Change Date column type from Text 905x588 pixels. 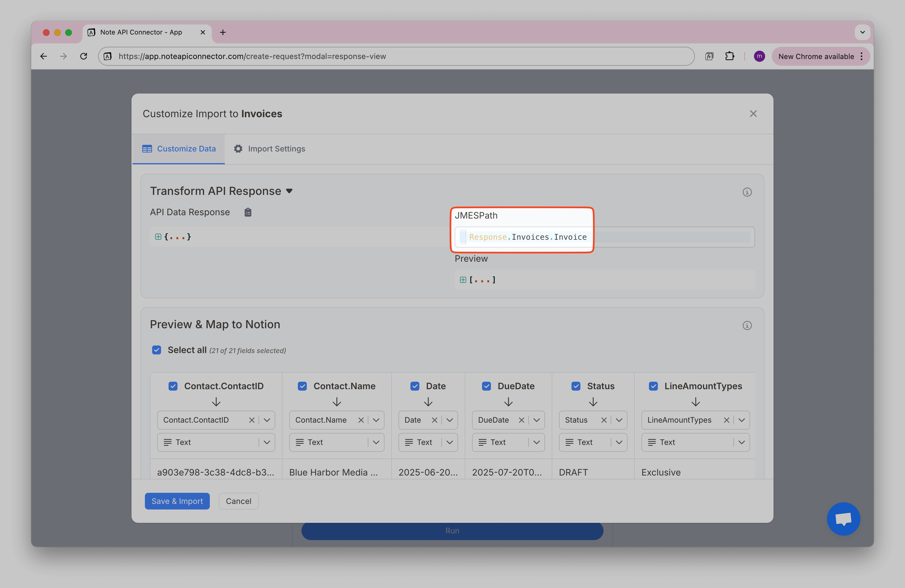[428, 442]
